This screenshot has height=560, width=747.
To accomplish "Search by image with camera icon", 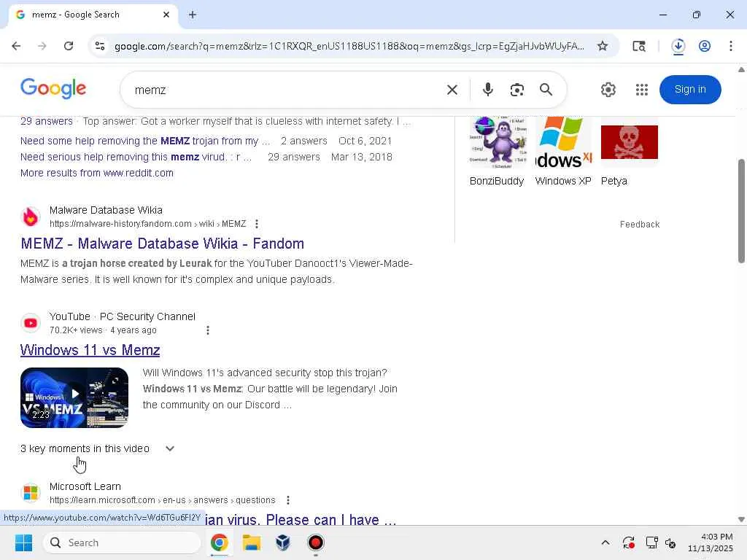I will [x=517, y=90].
